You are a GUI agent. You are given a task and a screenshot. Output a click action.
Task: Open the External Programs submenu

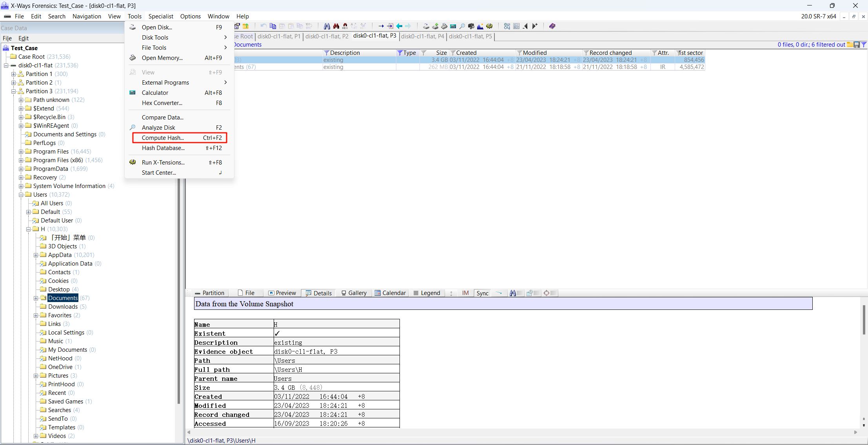180,82
